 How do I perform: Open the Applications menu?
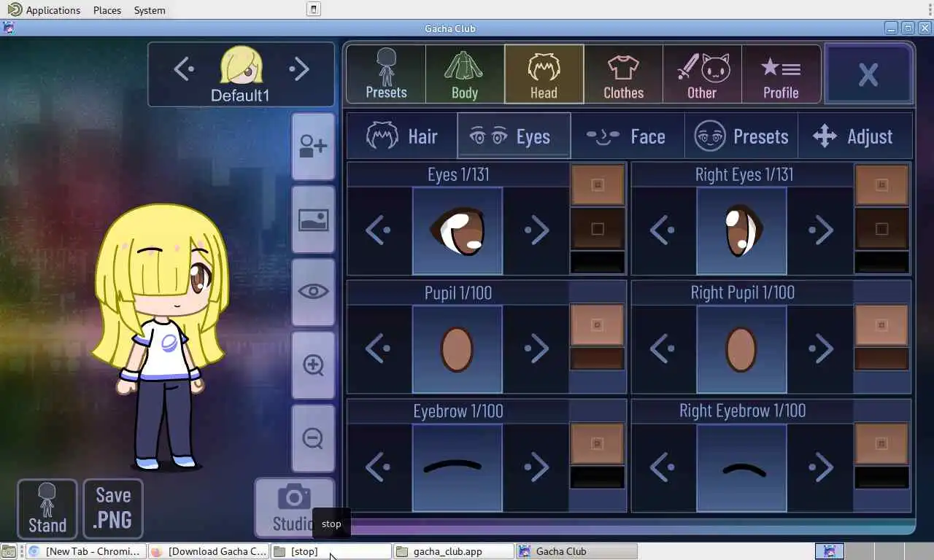click(x=44, y=10)
